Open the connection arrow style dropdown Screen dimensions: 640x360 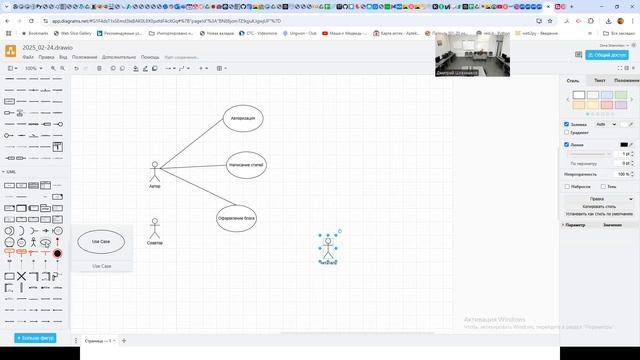click(x=170, y=69)
